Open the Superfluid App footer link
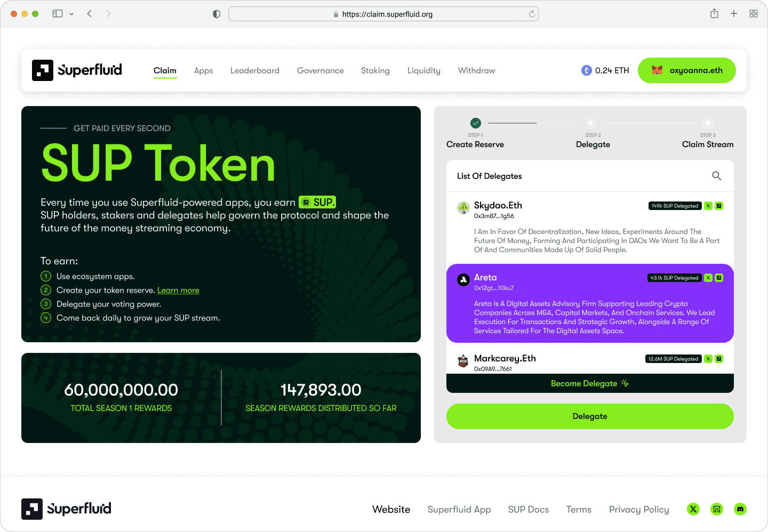 click(459, 509)
